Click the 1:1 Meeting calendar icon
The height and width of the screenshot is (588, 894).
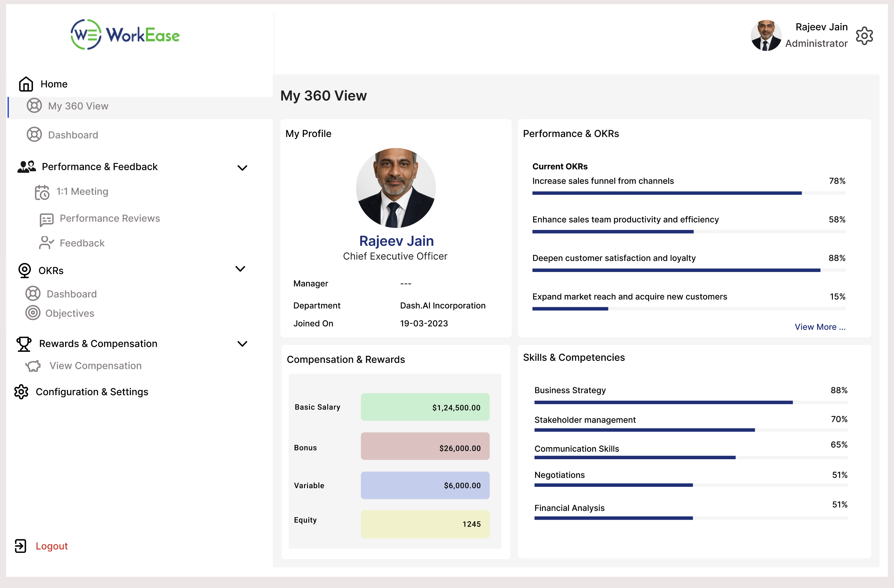pyautogui.click(x=42, y=192)
